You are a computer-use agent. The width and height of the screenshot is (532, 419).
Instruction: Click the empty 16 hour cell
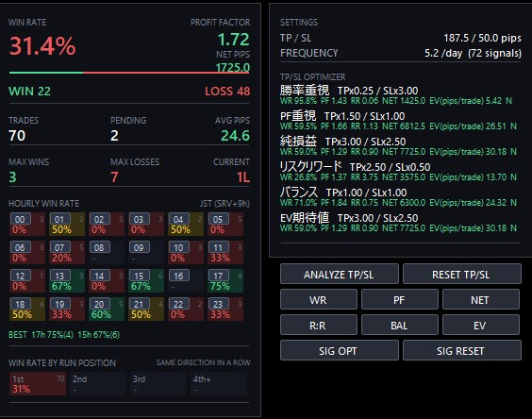pyautogui.click(x=186, y=280)
